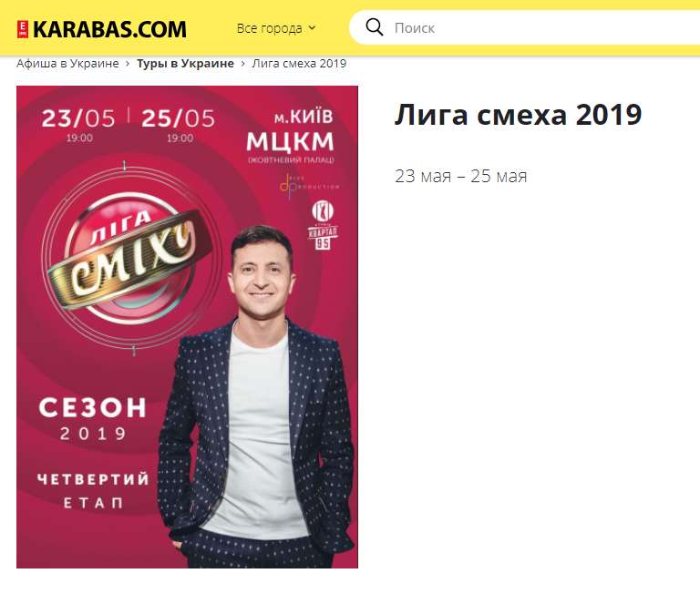Open the Лига смеха event poster
Screen dimensions: 700x594
click(187, 327)
